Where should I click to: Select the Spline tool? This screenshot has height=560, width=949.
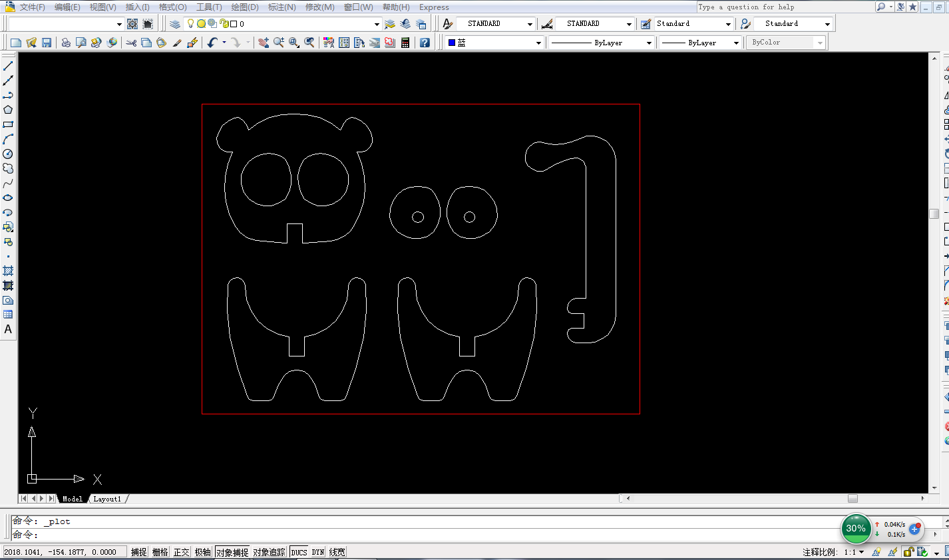(8, 183)
